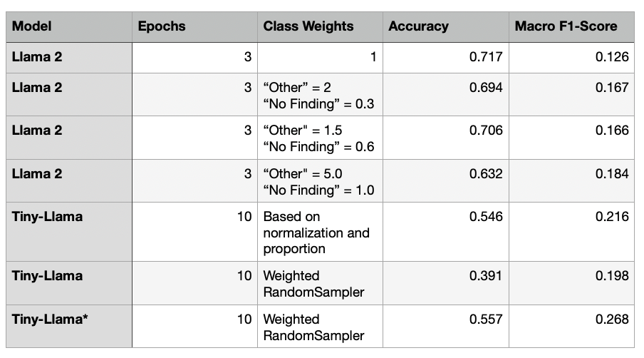The width and height of the screenshot is (644, 358).
Task: Click the Macro F1-score value 0.184
Action: coord(612,174)
